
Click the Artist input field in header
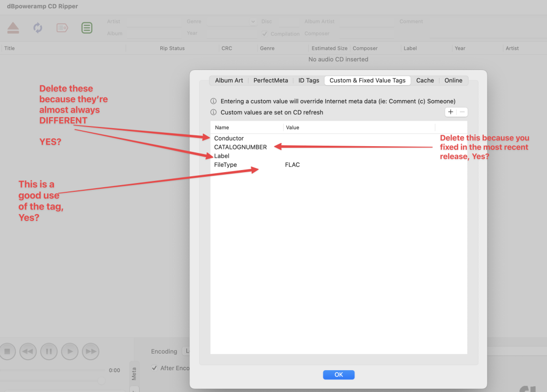154,22
